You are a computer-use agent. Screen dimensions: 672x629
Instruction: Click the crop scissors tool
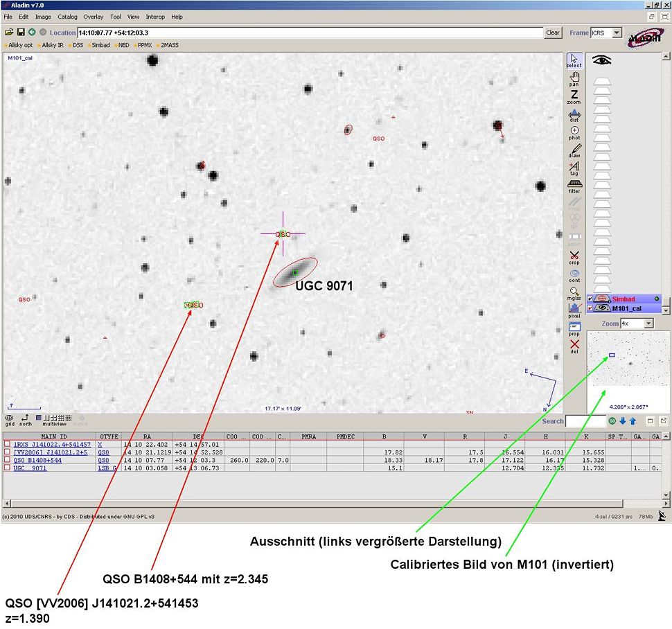tap(574, 258)
